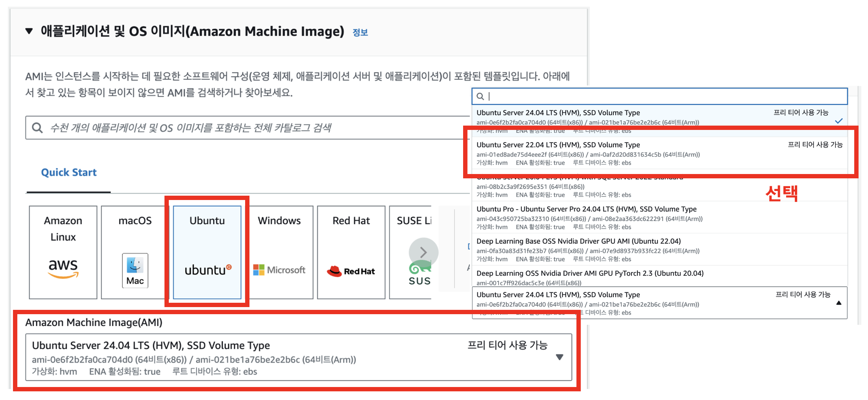Click the Red Hat logo icon
Image resolution: width=868 pixels, height=400 pixels.
click(x=351, y=271)
